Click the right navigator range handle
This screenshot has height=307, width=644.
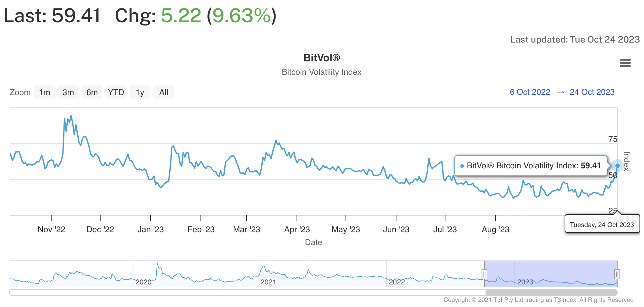pos(617,274)
